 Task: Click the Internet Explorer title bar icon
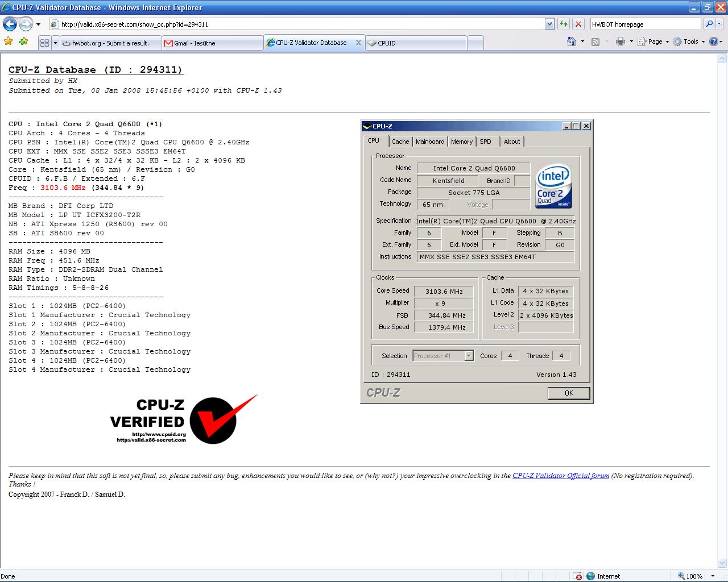[6, 7]
